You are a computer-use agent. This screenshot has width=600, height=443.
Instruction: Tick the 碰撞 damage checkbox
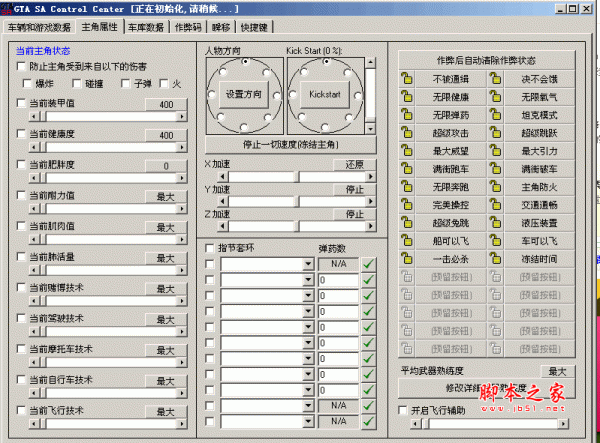point(77,83)
